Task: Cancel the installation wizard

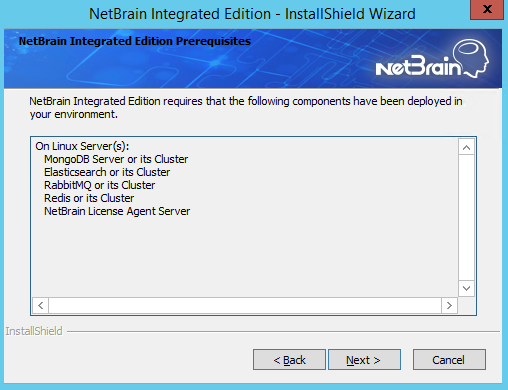Action: click(449, 360)
